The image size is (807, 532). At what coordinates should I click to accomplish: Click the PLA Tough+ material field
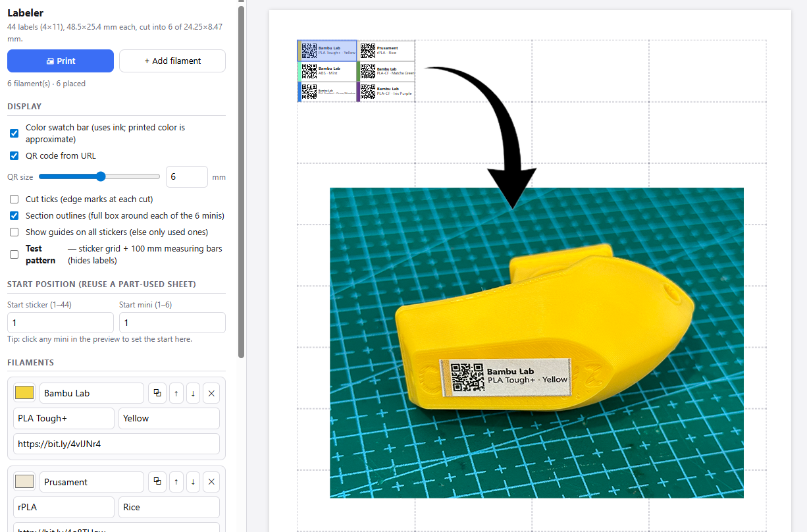click(x=64, y=418)
